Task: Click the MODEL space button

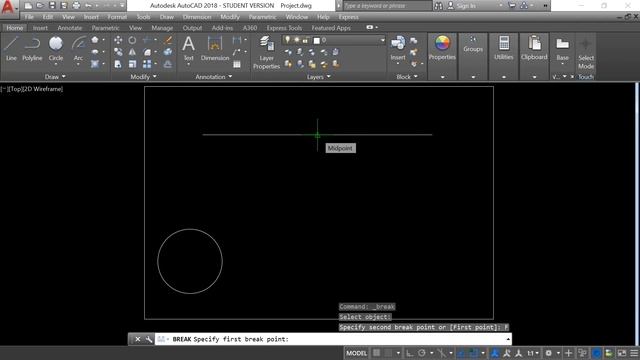Action: pos(356,353)
